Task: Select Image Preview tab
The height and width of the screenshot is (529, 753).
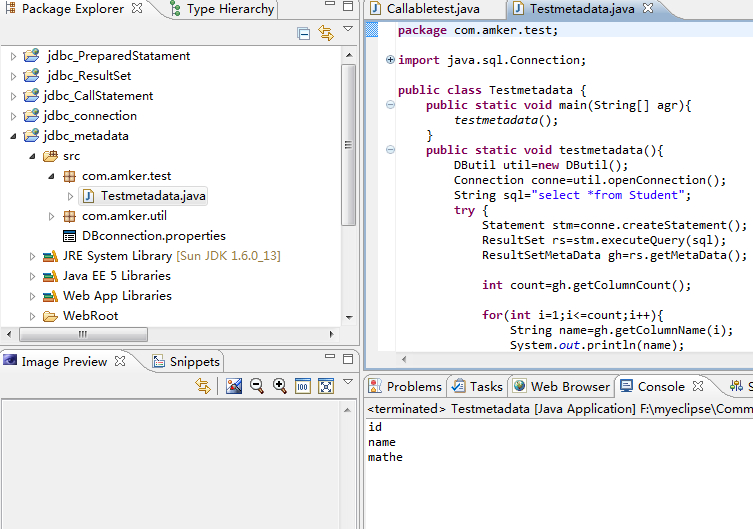Action: pos(64,361)
